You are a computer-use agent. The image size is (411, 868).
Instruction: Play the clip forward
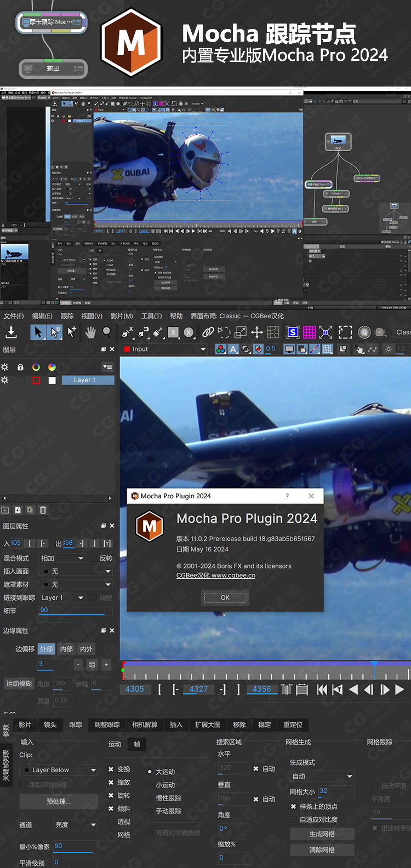pyautogui.click(x=399, y=689)
